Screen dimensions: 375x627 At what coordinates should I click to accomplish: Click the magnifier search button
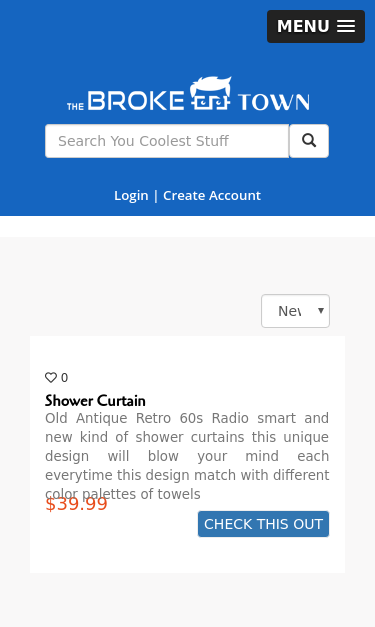pos(309,141)
